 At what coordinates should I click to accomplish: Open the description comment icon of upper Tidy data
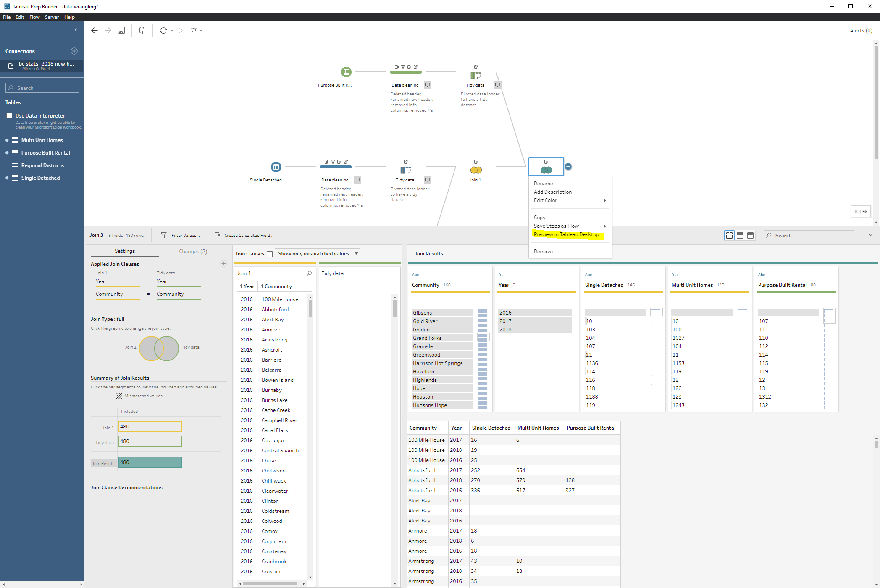[497, 85]
